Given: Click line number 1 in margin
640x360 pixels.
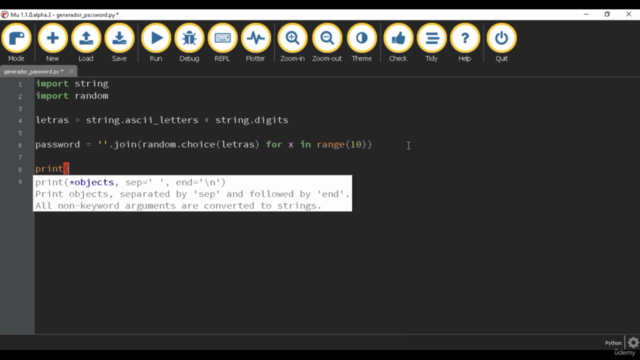Looking at the screenshot, I should pos(20,84).
